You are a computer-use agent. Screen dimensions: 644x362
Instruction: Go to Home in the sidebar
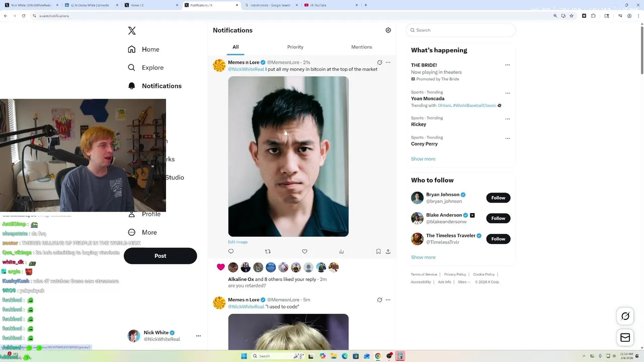[x=143, y=49]
